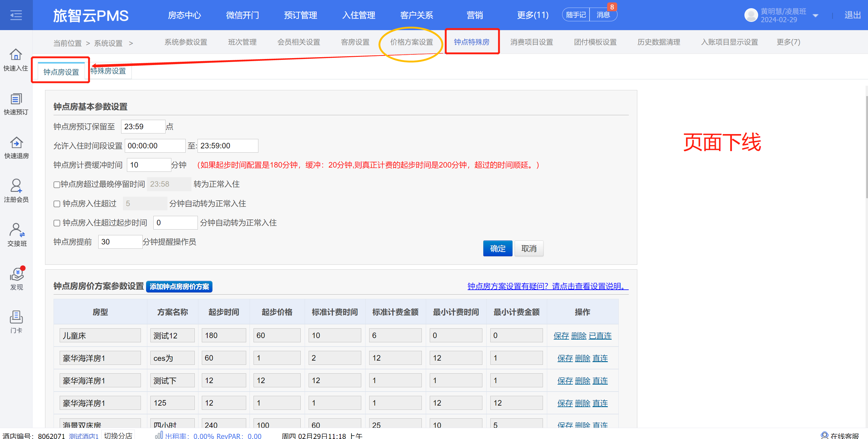Collapse the sidebar with hamburger icon
The width and height of the screenshot is (868, 439).
tap(16, 15)
